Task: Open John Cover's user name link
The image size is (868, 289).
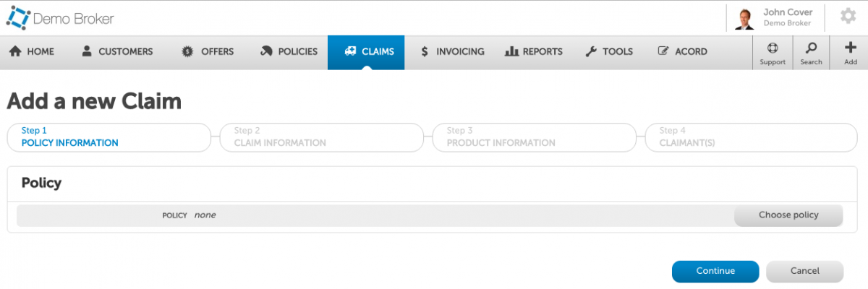Action: tap(788, 12)
